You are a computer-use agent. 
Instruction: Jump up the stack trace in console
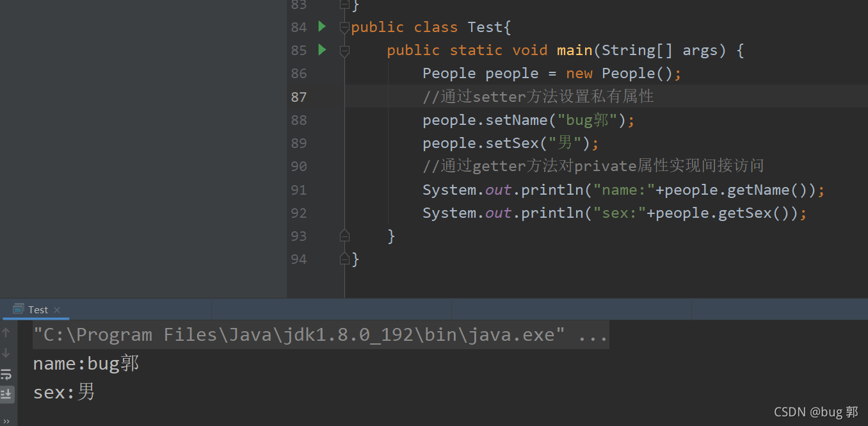point(6,332)
